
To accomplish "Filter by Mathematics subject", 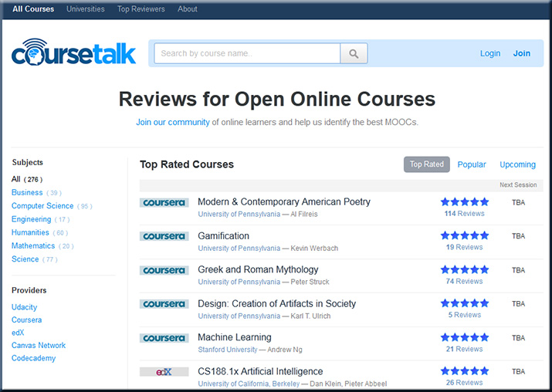I will point(42,246).
